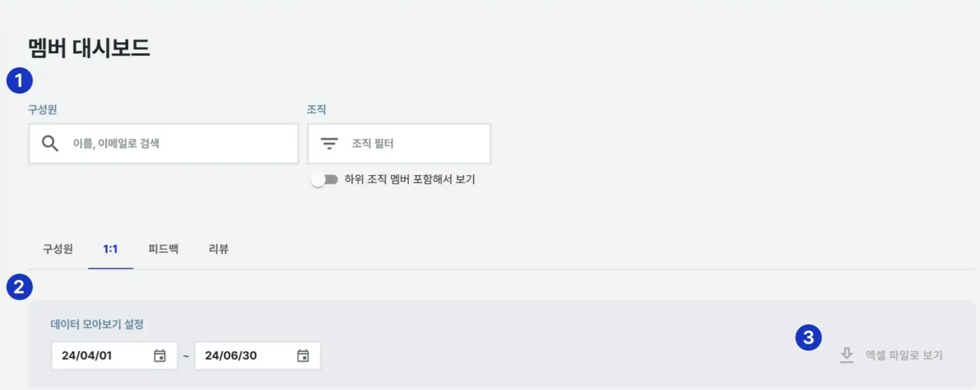Click the Excel download arrow icon

847,355
